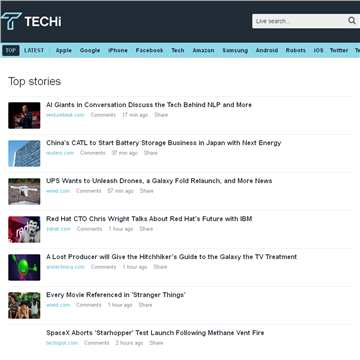Visit the venturebeat.com source link
This screenshot has height=360, width=360.
65,115
